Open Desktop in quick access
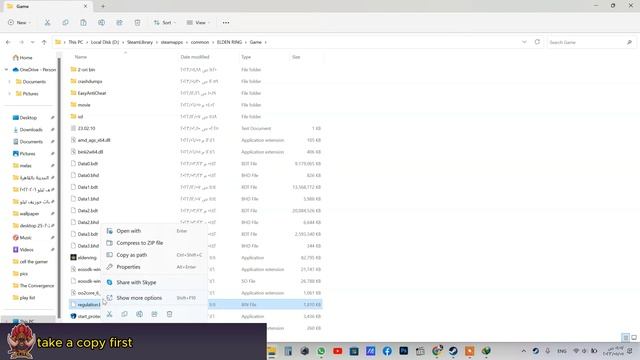Screen dimensions: 640x360 pos(29,118)
